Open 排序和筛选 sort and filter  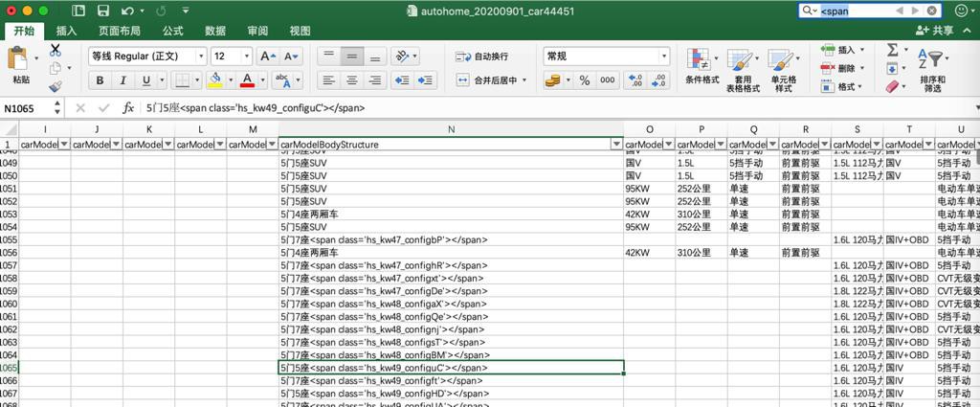(x=932, y=70)
